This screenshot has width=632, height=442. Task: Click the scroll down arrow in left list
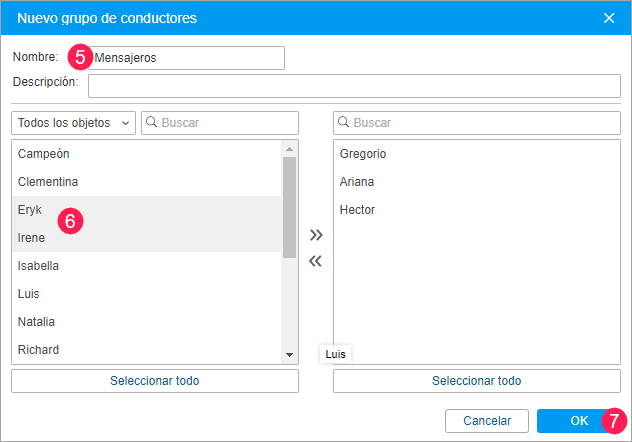point(290,355)
